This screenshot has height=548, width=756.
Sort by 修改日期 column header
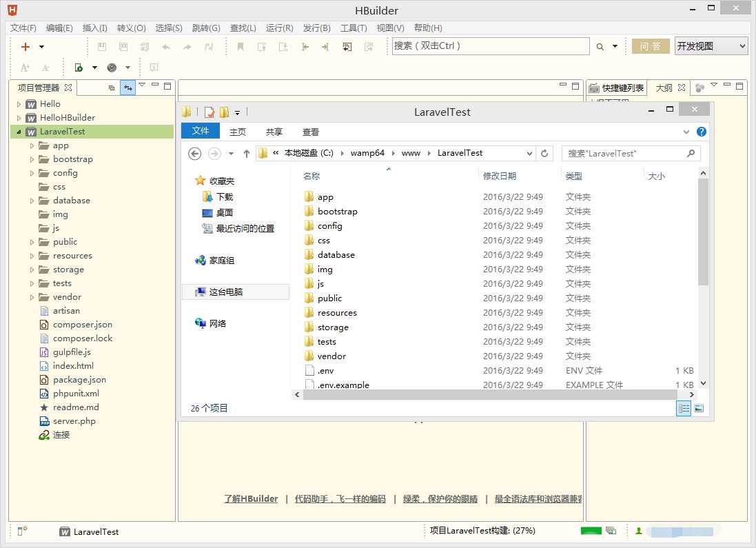(x=500, y=176)
